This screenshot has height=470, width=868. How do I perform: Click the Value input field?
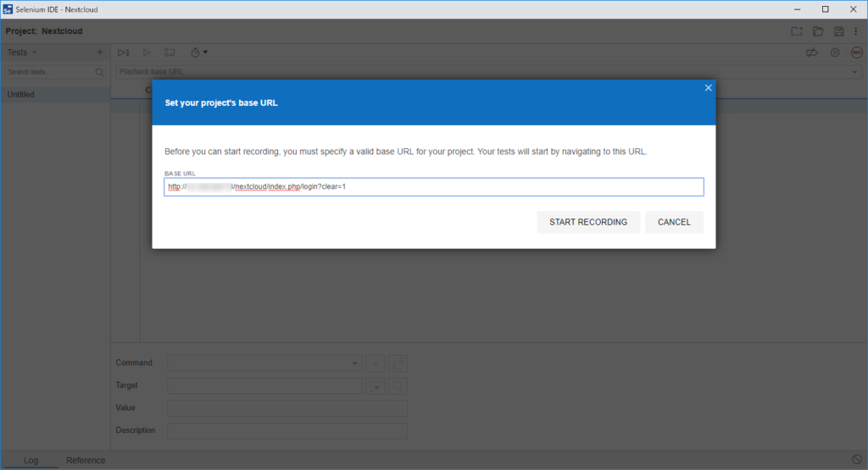tap(287, 408)
